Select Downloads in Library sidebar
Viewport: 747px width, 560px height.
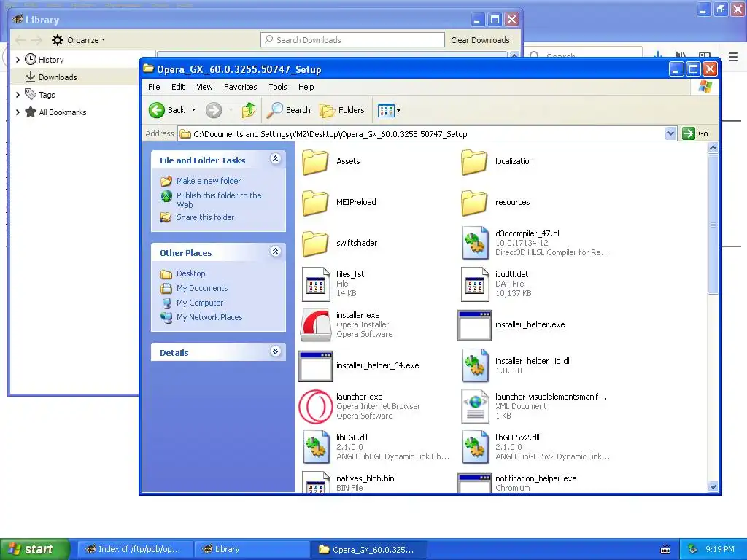[57, 77]
